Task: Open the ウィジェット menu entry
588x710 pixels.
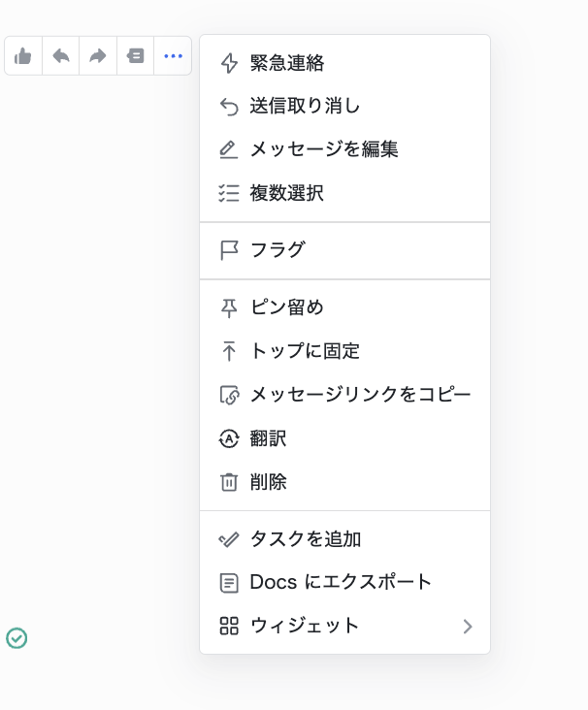Action: click(344, 627)
